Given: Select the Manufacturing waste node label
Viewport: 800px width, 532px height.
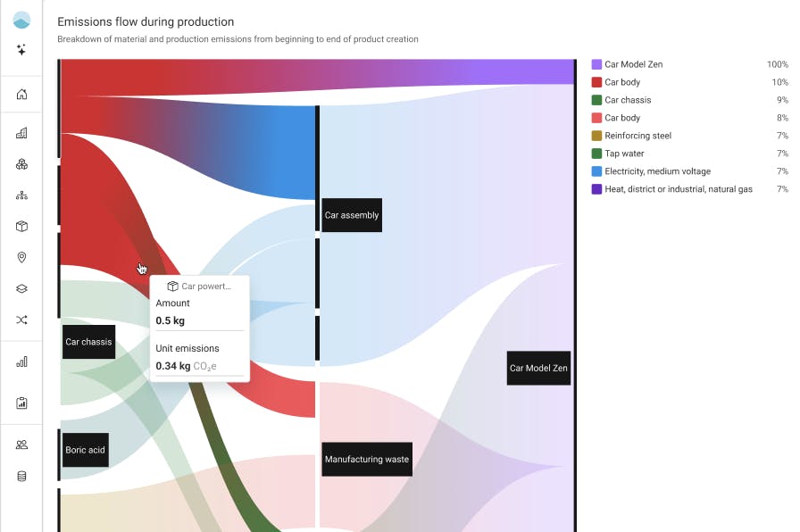Looking at the screenshot, I should pyautogui.click(x=367, y=459).
